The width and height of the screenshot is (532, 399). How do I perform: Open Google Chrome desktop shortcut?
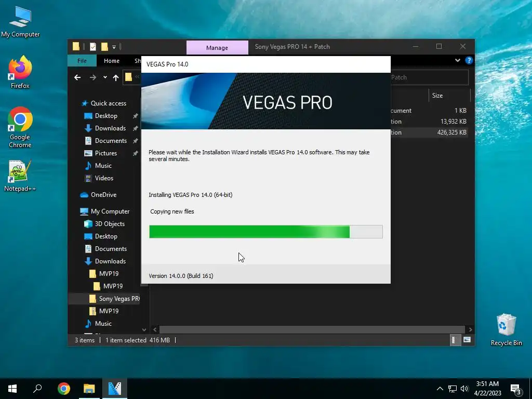tap(20, 127)
